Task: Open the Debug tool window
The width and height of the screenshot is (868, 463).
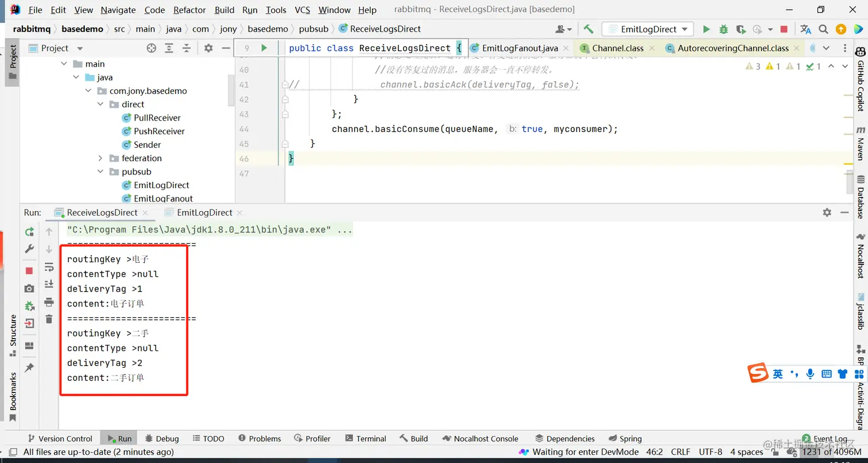Action: (x=162, y=439)
